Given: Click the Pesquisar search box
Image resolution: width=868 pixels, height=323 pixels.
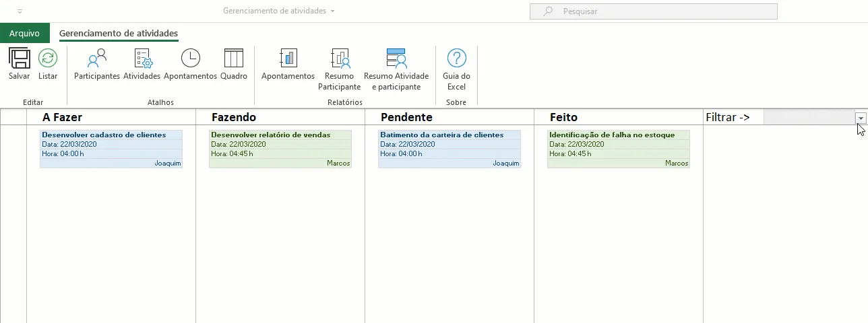Looking at the screenshot, I should coord(654,11).
